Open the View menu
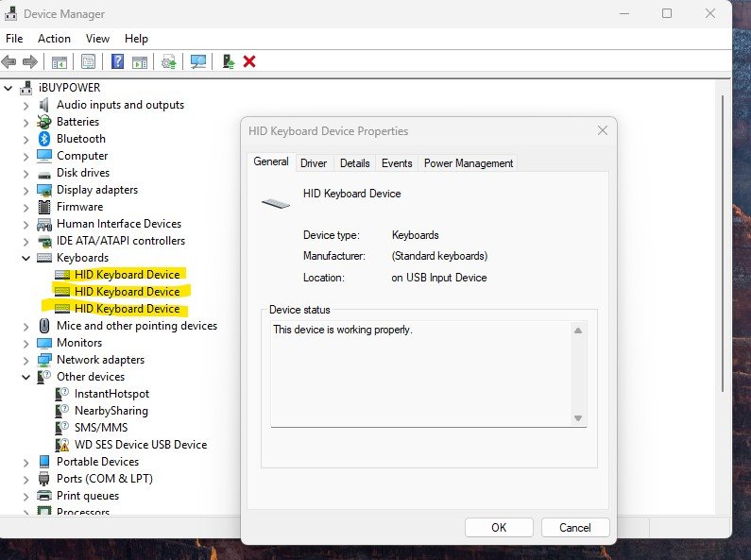The height and width of the screenshot is (560, 751). (x=97, y=39)
